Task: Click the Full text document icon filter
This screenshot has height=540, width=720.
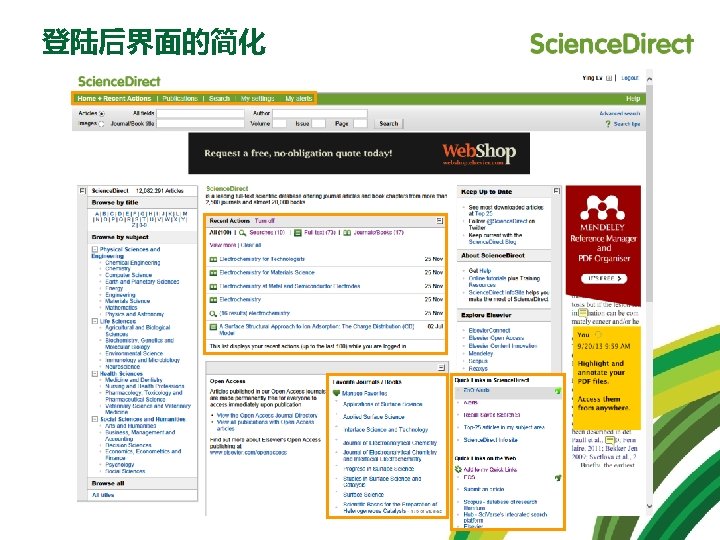Action: coord(298,233)
